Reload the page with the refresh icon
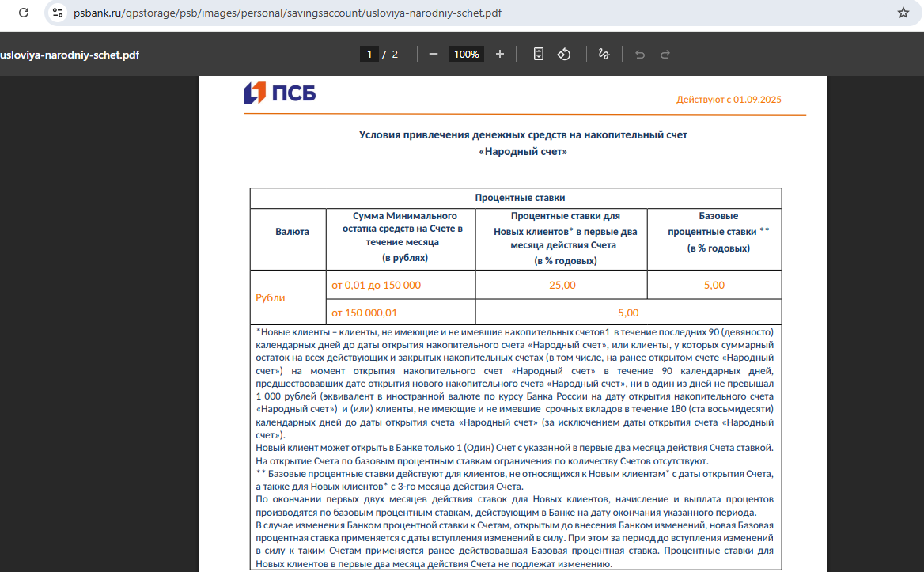 click(24, 13)
